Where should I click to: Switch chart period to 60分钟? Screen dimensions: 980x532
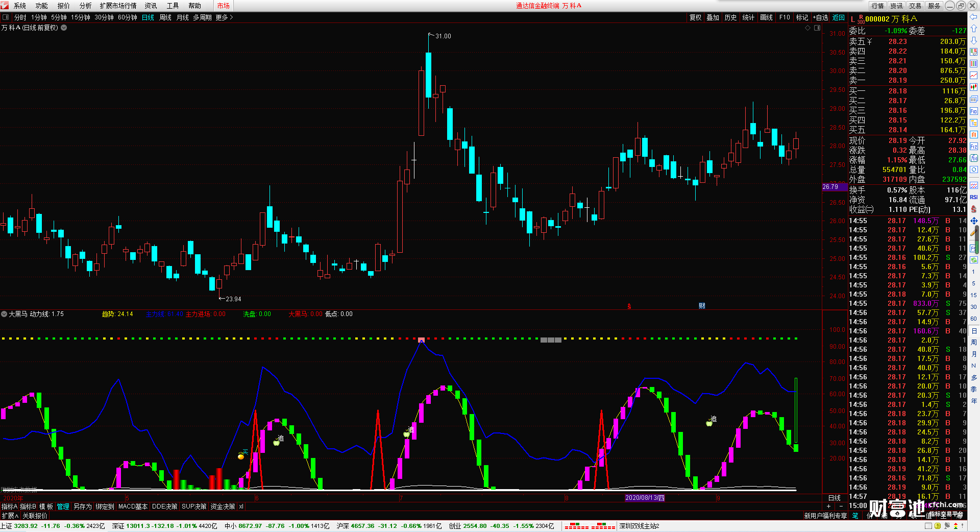click(x=128, y=17)
